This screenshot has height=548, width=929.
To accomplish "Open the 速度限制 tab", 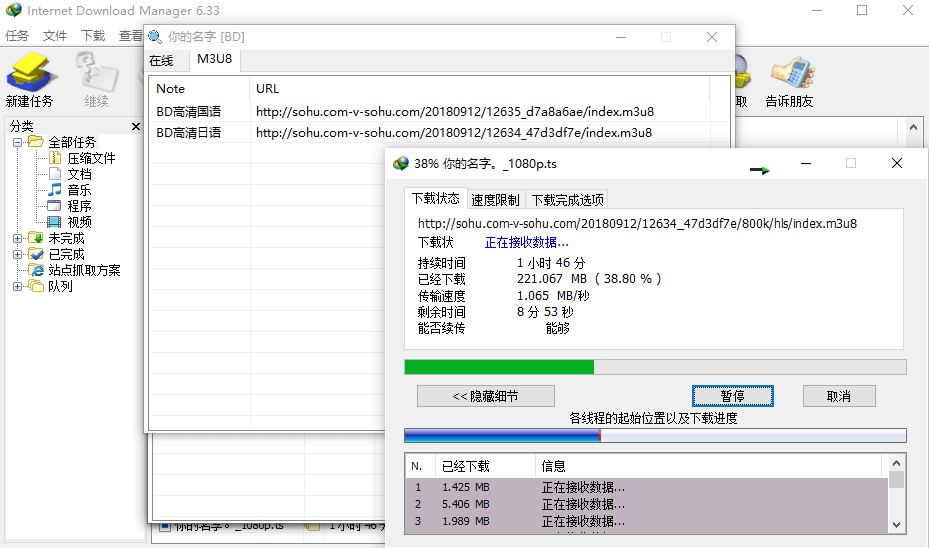I will click(x=495, y=200).
